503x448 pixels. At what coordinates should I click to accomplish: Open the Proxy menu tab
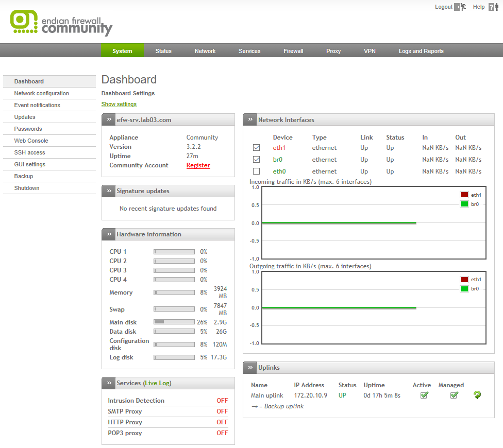pyautogui.click(x=333, y=51)
